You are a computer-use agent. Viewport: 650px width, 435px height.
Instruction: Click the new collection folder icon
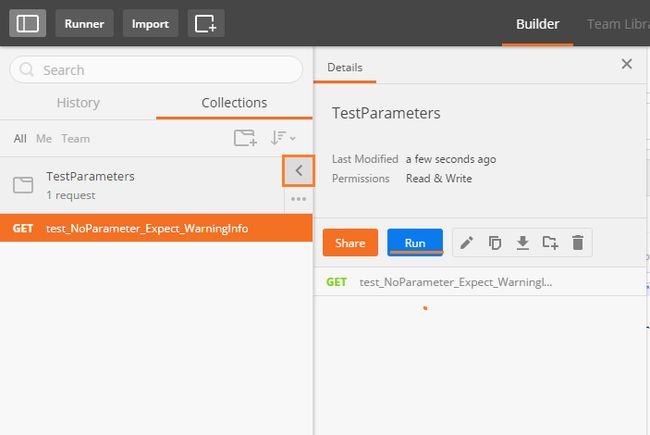244,139
